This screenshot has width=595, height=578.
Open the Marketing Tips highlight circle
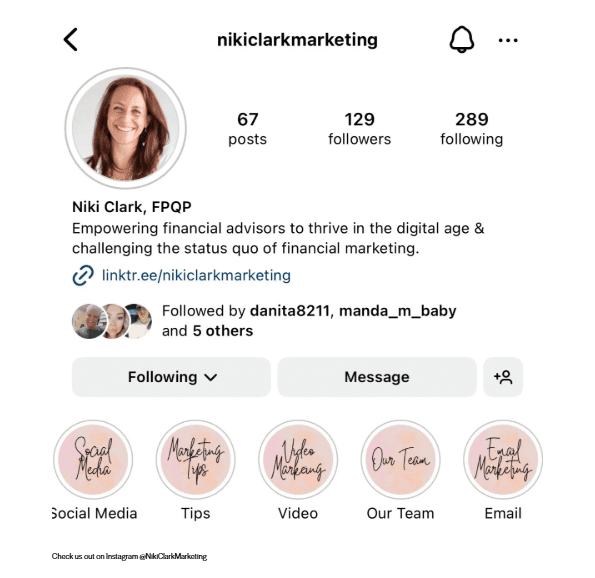[x=195, y=460]
